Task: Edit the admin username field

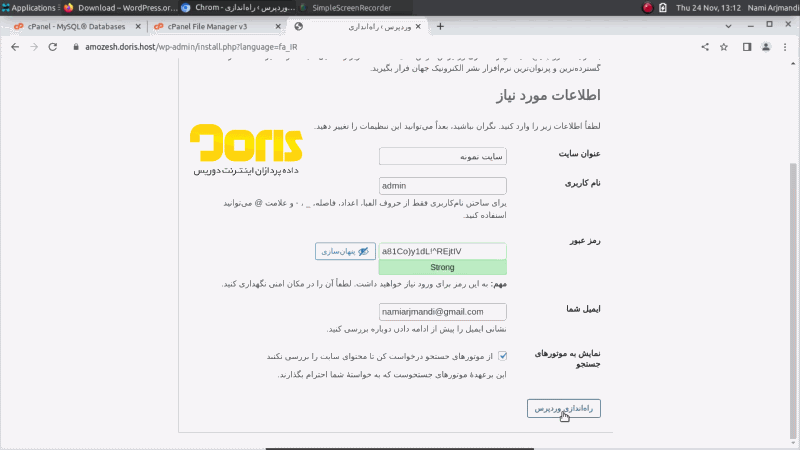Action: click(443, 186)
